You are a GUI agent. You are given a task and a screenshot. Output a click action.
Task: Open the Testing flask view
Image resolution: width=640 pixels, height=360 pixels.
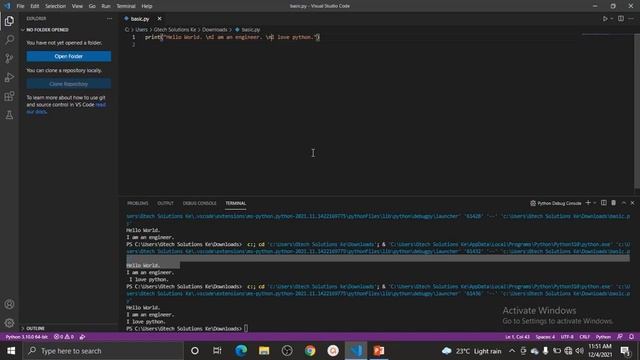tap(9, 115)
